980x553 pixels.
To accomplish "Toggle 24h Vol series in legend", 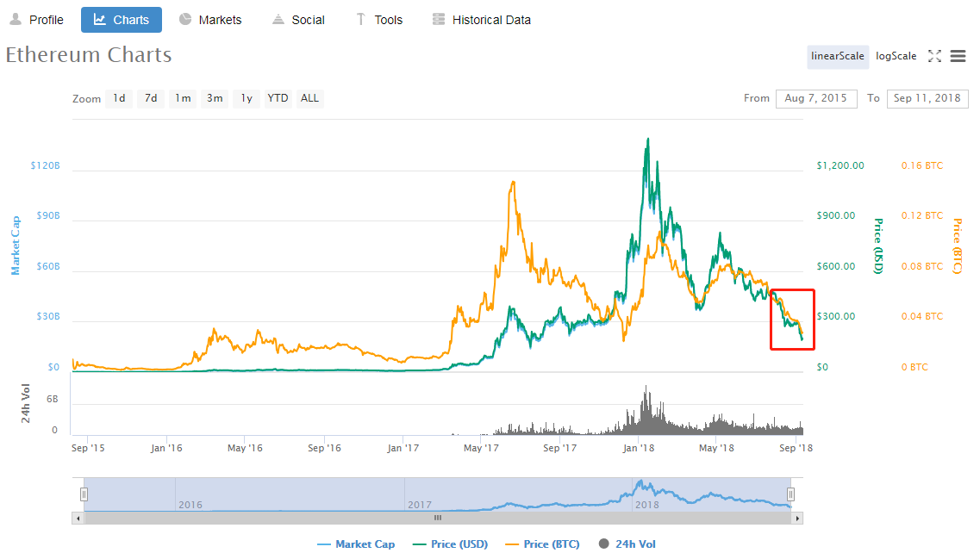I will coord(627,544).
